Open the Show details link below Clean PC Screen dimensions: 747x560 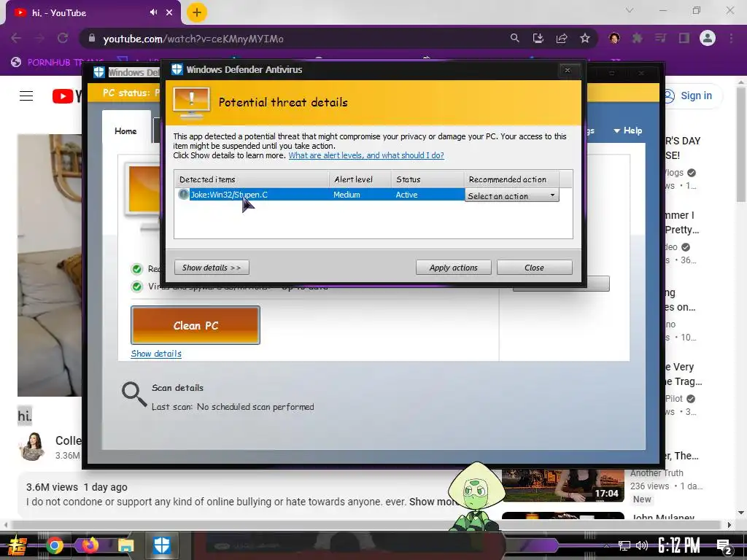coord(156,354)
